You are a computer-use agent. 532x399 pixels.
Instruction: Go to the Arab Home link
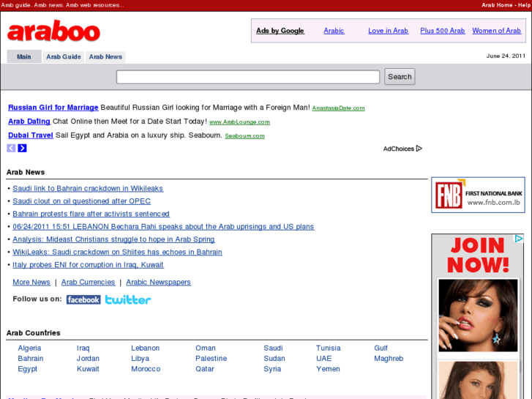[497, 5]
